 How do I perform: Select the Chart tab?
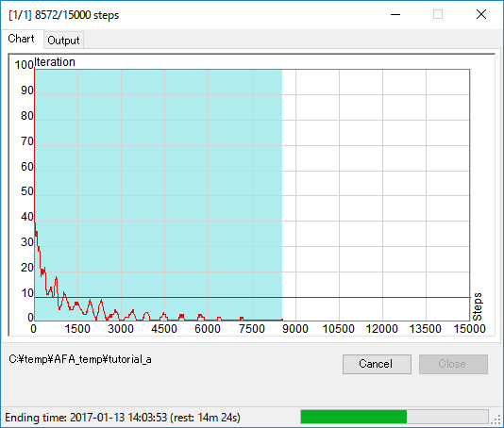click(21, 39)
